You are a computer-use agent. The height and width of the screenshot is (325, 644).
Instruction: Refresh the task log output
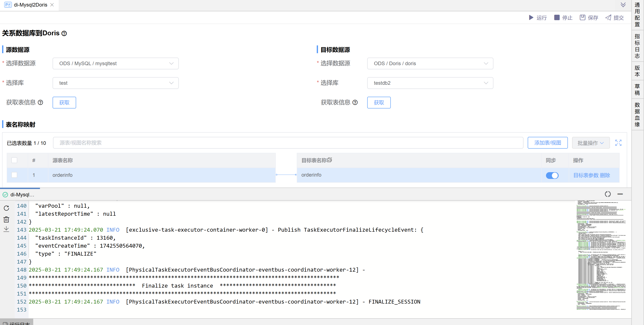[x=6, y=208]
